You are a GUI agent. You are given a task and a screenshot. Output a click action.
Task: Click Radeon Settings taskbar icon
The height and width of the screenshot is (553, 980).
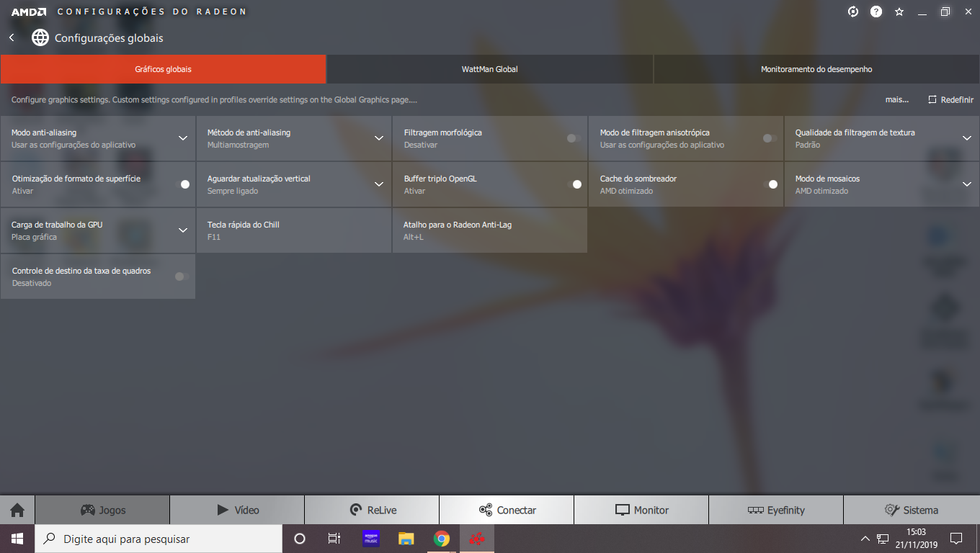point(477,539)
